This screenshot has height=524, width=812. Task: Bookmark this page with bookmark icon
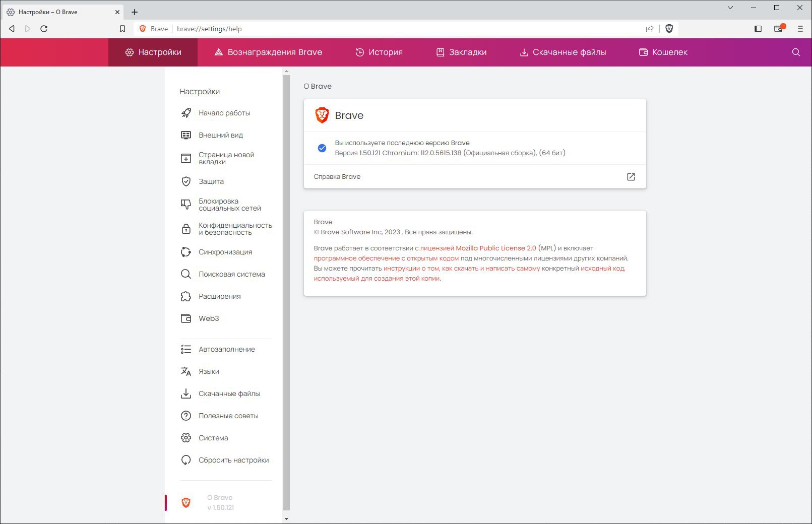tap(122, 29)
